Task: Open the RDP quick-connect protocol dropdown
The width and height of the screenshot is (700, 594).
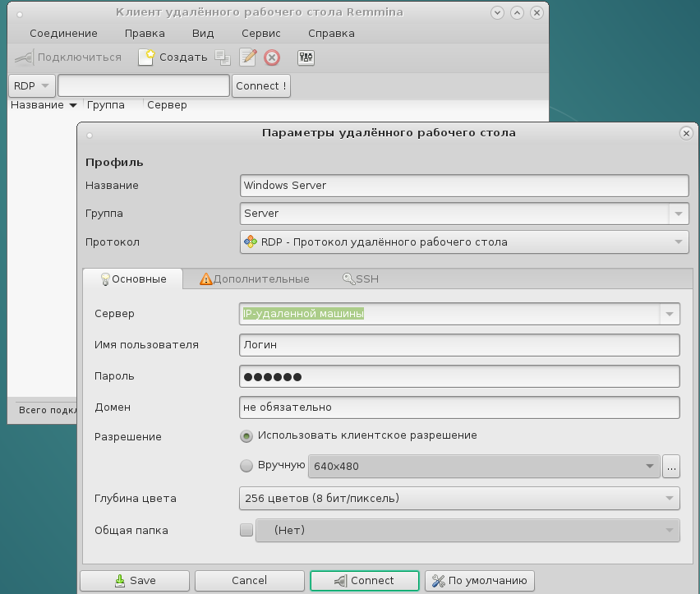Action: 32,85
